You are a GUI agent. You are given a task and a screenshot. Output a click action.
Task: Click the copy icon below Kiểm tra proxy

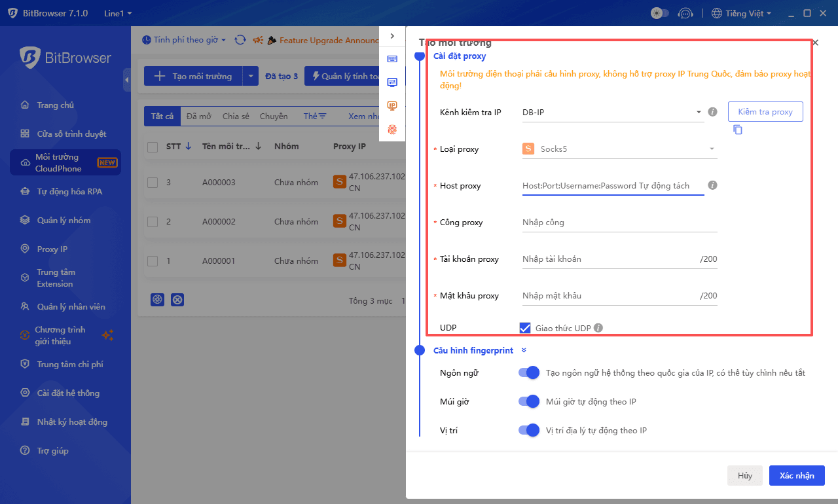point(738,130)
